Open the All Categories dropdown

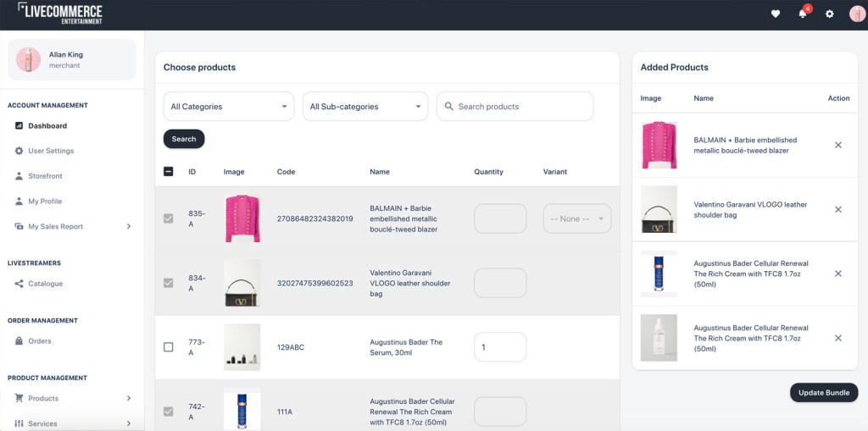(229, 107)
